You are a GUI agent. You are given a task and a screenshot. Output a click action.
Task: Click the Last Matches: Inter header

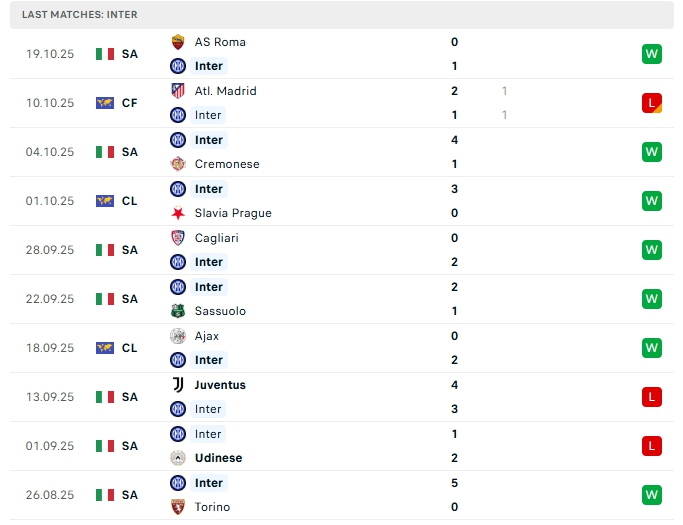coord(80,15)
